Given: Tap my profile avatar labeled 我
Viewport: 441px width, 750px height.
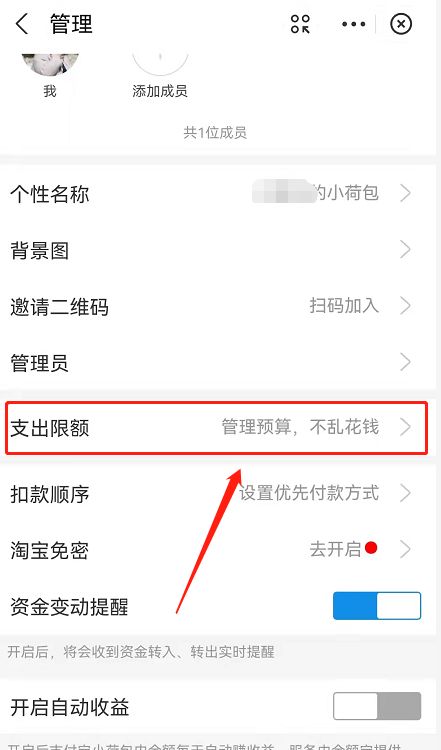Looking at the screenshot, I should [x=51, y=65].
